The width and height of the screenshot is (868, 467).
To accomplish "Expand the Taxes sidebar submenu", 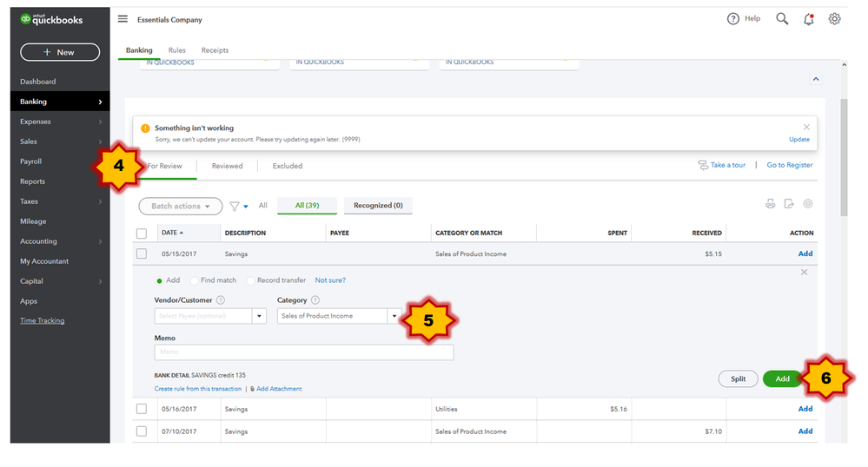I will [x=100, y=201].
